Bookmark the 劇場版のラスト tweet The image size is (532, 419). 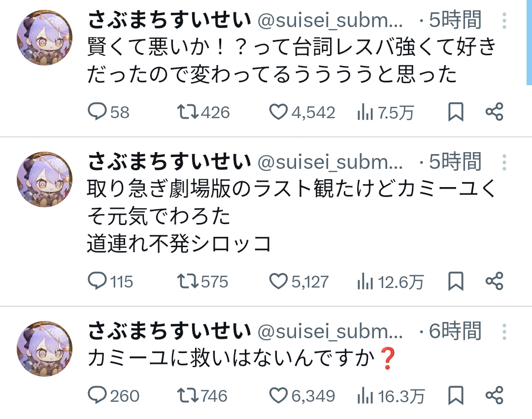click(456, 282)
